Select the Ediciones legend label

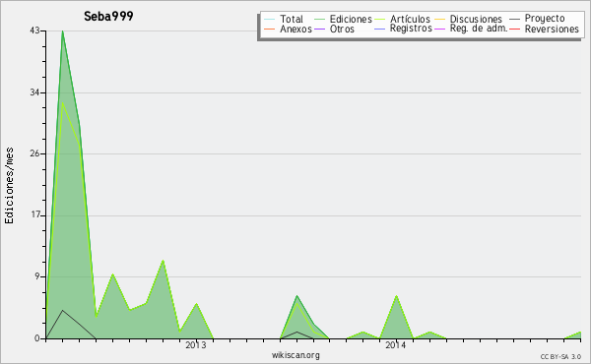[x=351, y=19]
